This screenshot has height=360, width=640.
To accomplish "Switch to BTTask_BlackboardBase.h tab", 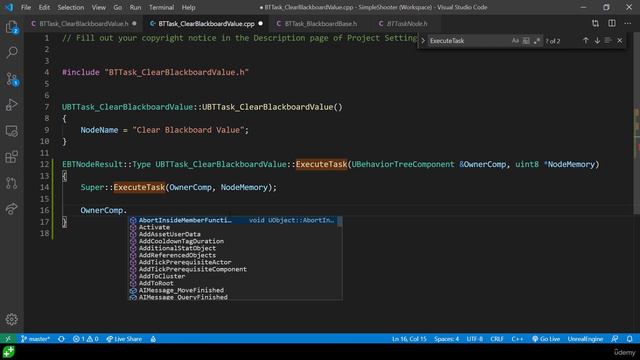I will 320,24.
